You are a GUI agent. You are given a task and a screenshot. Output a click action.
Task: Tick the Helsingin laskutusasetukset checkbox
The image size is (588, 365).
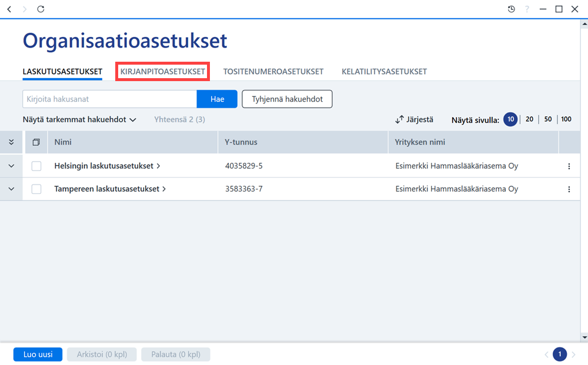[x=36, y=166]
